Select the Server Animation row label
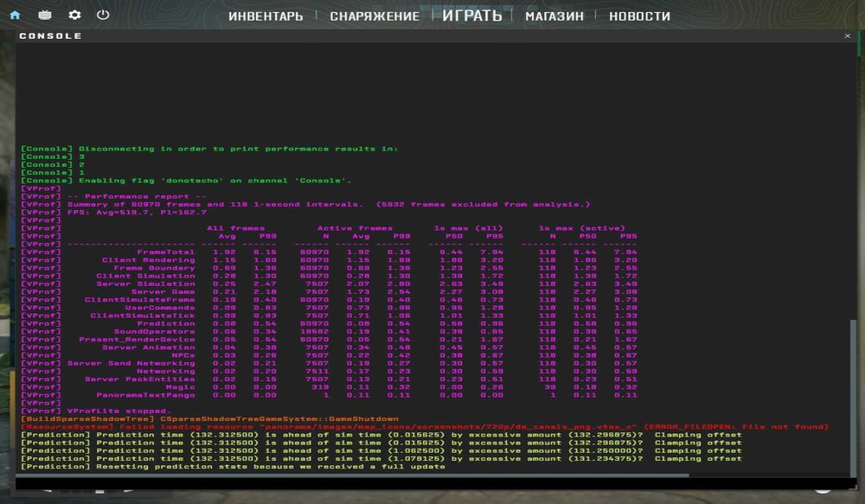This screenshot has height=504, width=865. (149, 348)
